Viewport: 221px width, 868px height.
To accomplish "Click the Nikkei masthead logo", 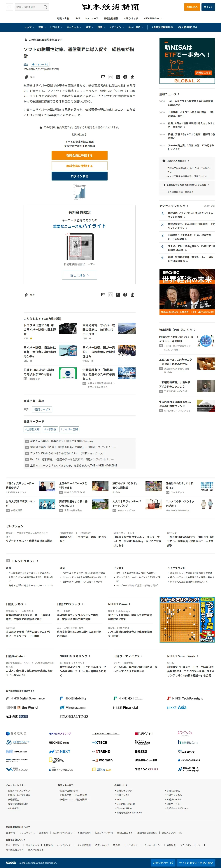I will coord(110,7).
